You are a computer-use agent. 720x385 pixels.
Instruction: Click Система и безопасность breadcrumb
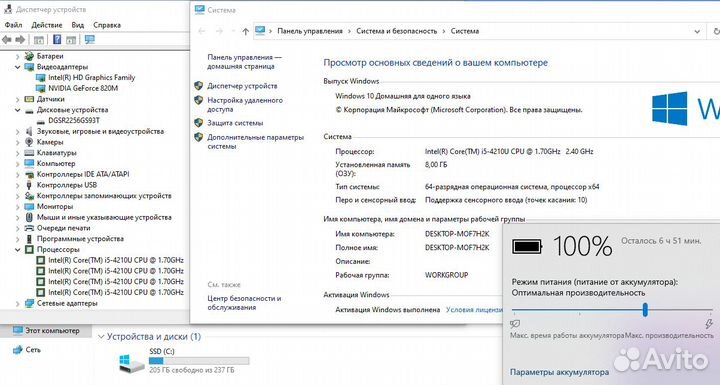[x=397, y=31]
